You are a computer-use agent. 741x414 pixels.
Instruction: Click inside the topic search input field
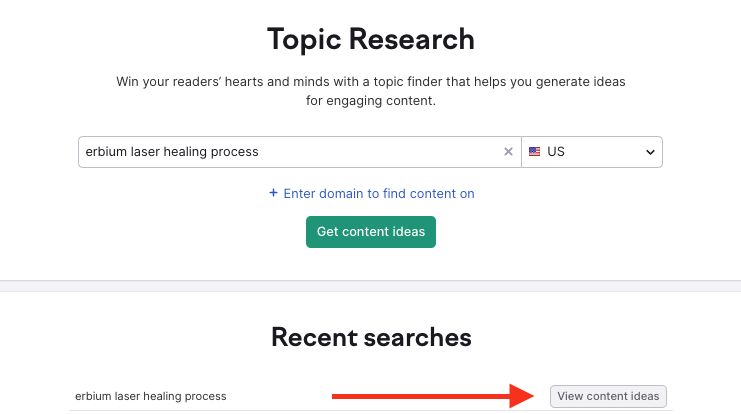[300, 152]
